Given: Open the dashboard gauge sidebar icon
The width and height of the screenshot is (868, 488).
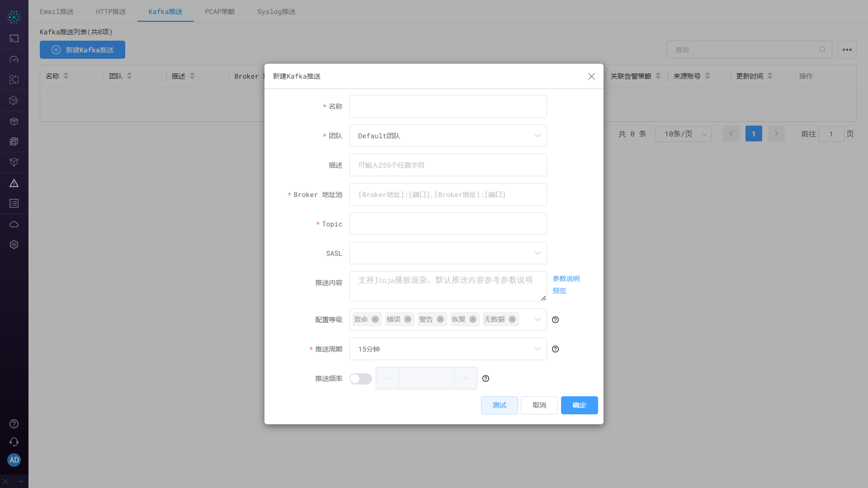Looking at the screenshot, I should [x=14, y=59].
